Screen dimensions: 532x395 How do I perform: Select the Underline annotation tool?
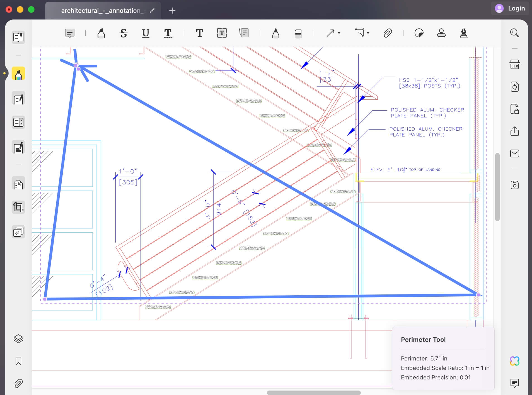[x=145, y=33]
